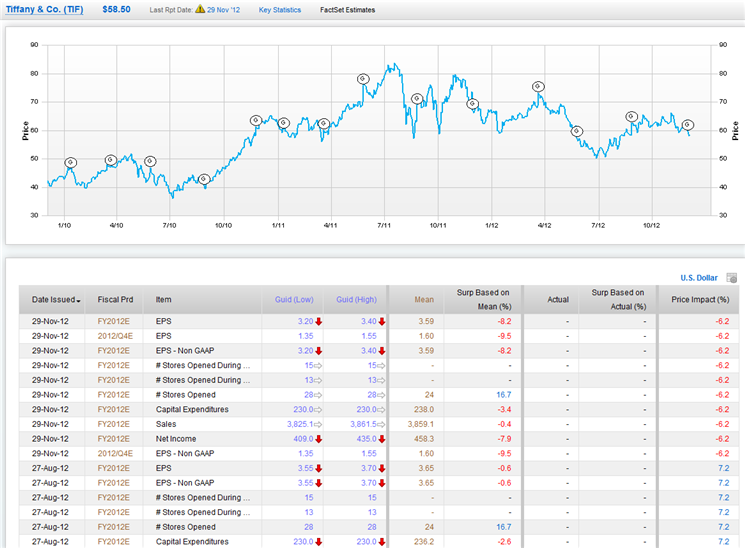The height and width of the screenshot is (548, 745).
Task: Click the Mean column header
Action: (424, 300)
